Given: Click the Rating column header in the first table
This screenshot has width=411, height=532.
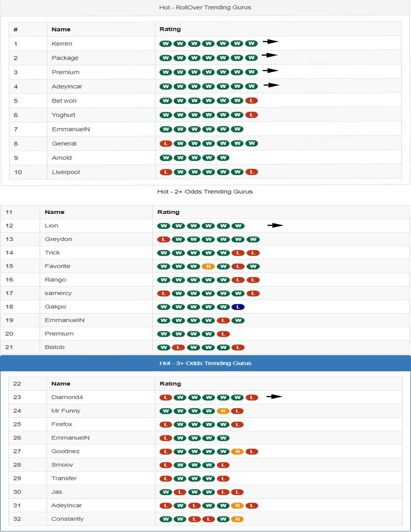Looking at the screenshot, I should (x=170, y=29).
